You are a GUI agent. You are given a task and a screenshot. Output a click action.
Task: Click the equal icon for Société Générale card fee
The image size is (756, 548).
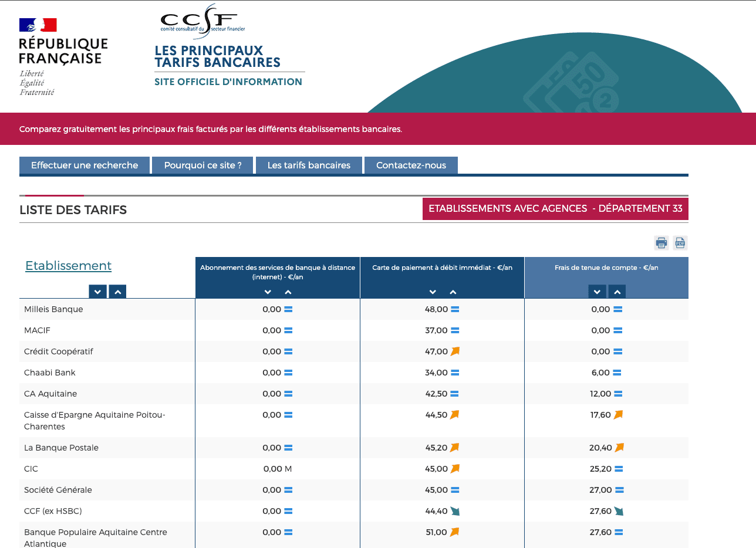pos(455,490)
